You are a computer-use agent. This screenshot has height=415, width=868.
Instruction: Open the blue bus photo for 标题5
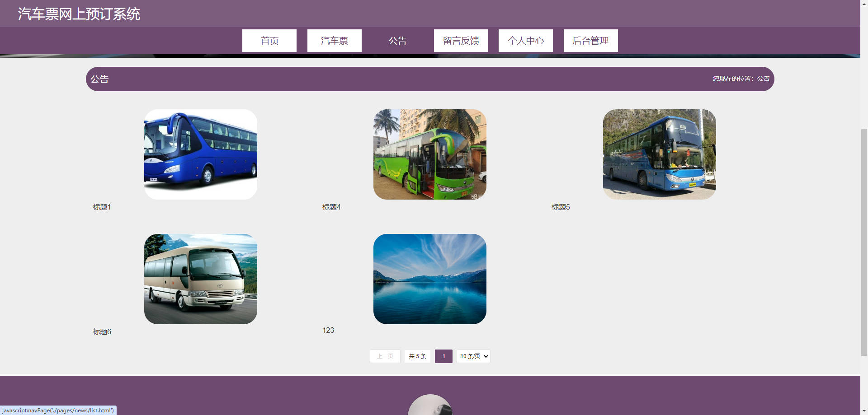(660, 154)
